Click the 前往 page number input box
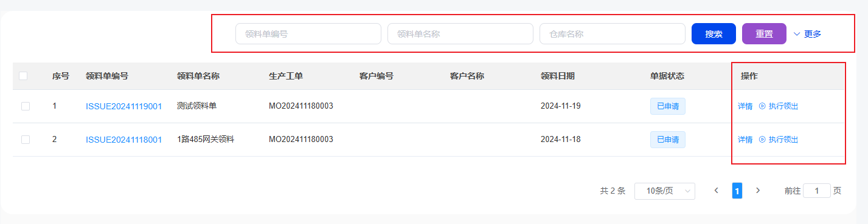Screen dimensions: 868x224 click(817, 191)
